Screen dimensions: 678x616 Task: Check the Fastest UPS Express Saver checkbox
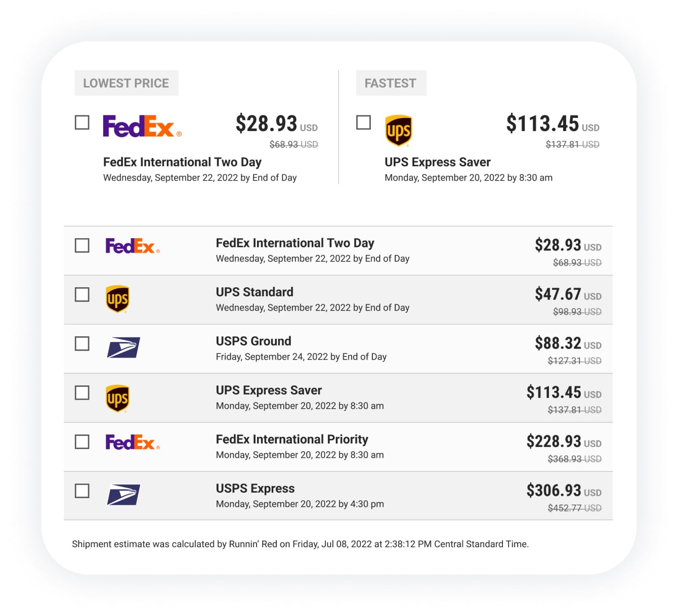[x=363, y=122]
